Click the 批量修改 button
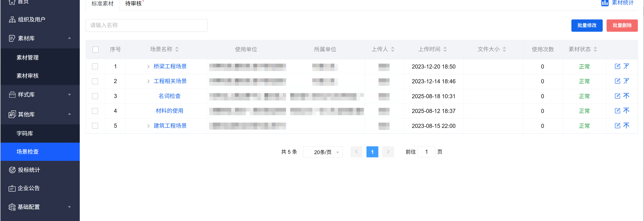Screen dimensions: 644x221 [x=587, y=25]
